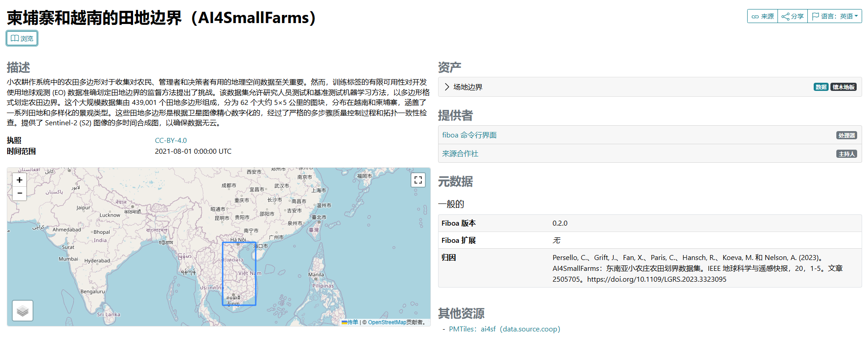Expand the 场地边界 asset row

coord(650,87)
